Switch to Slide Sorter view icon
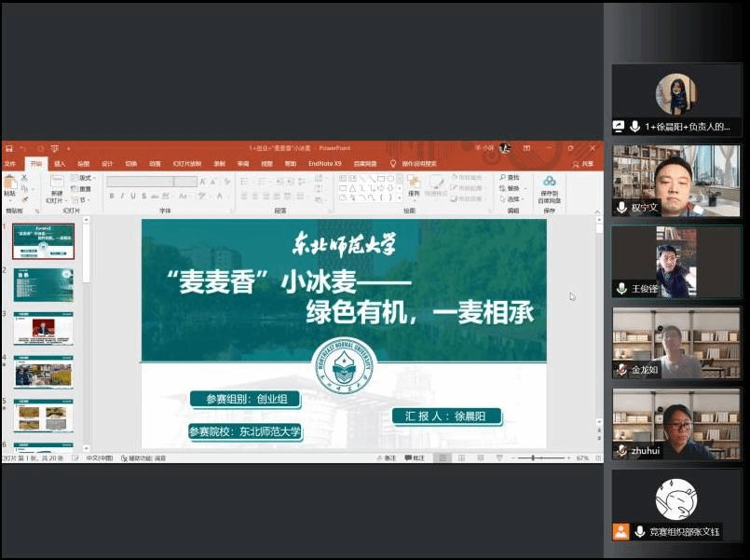This screenshot has height=560, width=750. pyautogui.click(x=461, y=458)
